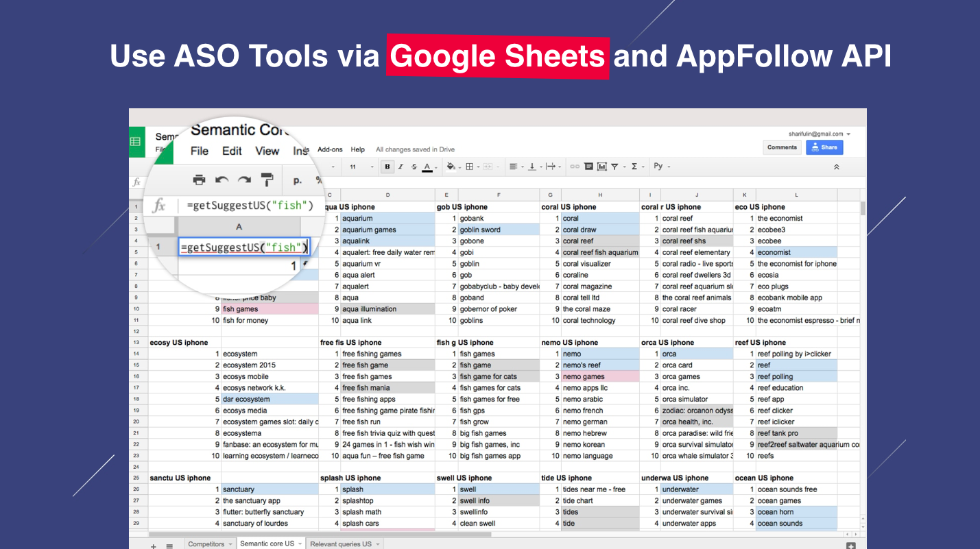Open the Help menu

[358, 149]
